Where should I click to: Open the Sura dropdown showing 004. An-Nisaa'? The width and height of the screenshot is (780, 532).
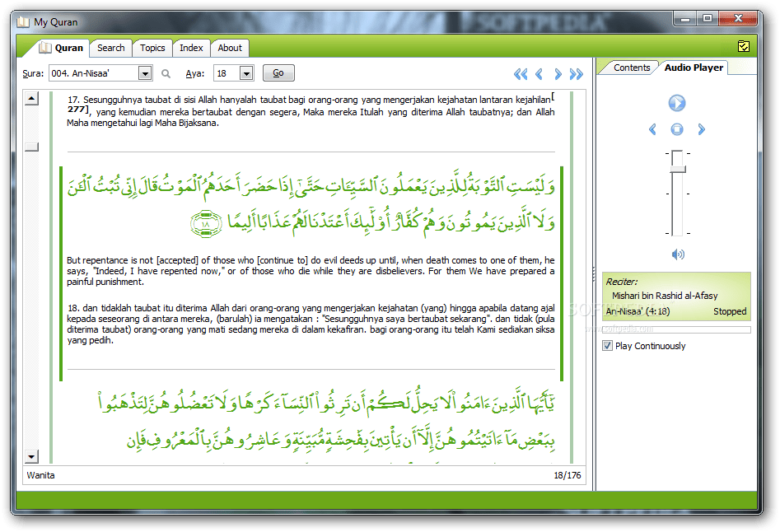coord(145,72)
